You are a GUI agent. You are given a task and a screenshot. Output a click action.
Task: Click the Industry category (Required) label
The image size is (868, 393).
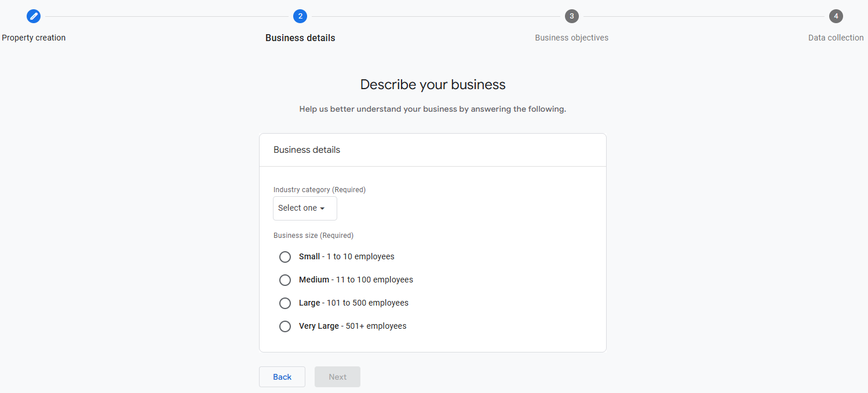click(320, 190)
